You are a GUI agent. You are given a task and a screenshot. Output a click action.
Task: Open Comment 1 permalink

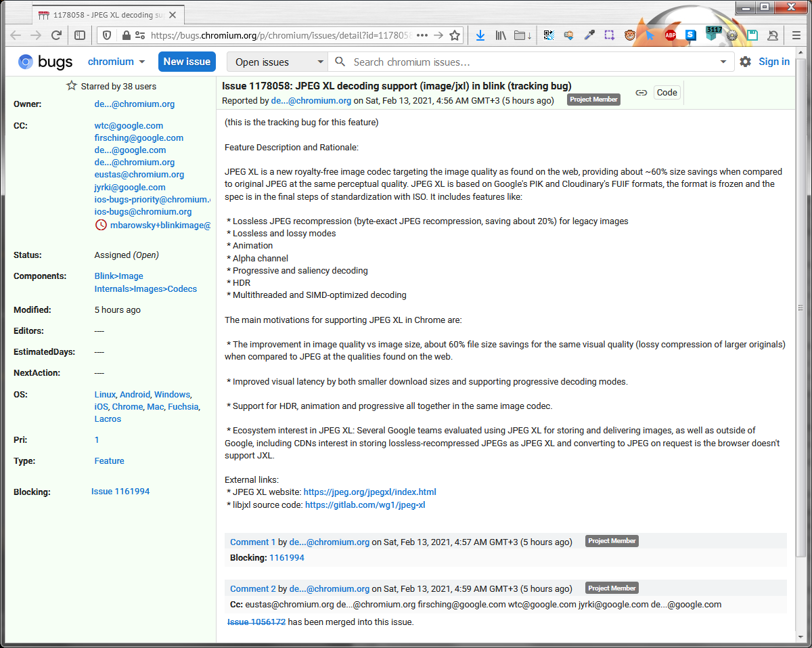(253, 542)
